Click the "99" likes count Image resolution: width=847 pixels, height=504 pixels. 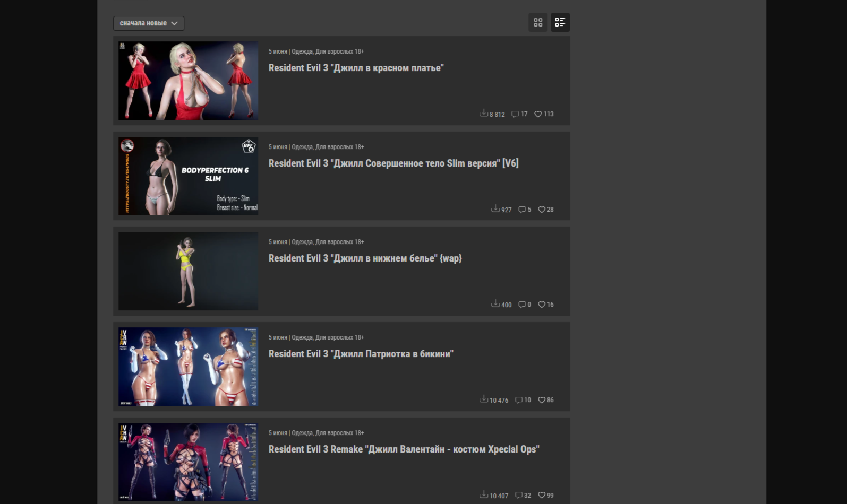550,496
